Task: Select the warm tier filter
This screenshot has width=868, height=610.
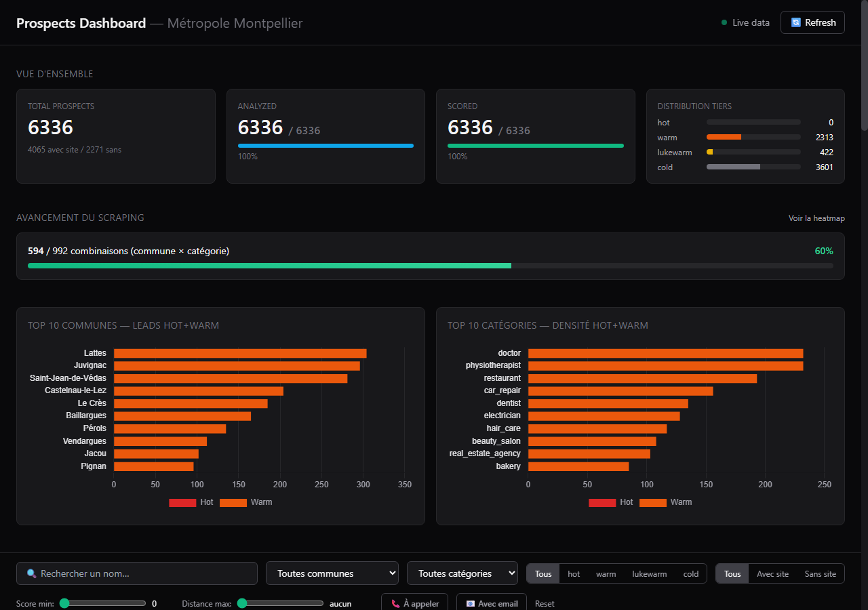Action: 606,573
